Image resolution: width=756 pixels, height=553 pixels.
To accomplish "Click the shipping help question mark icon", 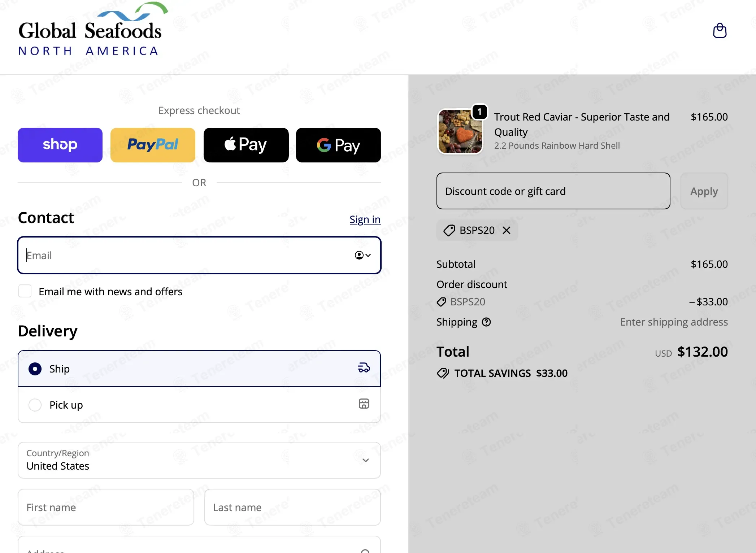I will [486, 322].
